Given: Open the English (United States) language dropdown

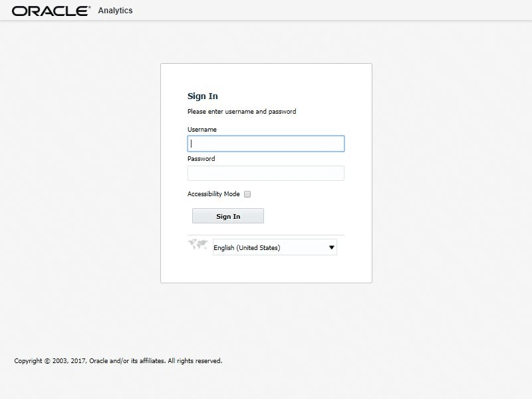Looking at the screenshot, I should (x=269, y=247).
